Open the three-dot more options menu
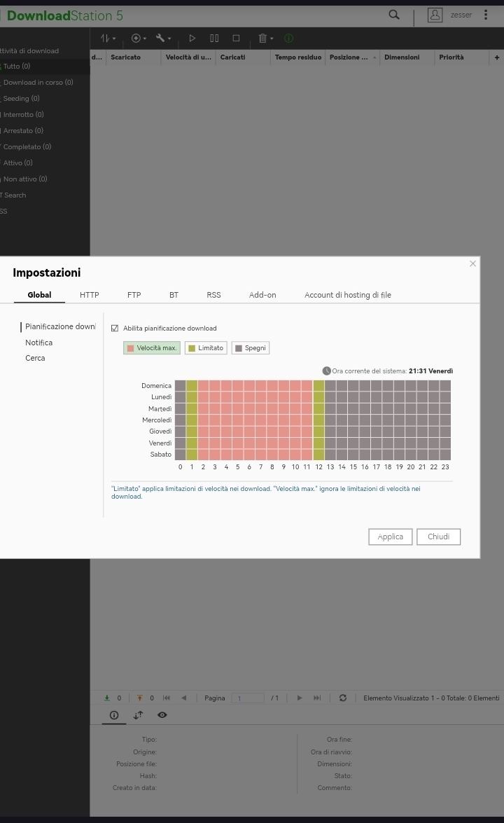 (x=486, y=15)
